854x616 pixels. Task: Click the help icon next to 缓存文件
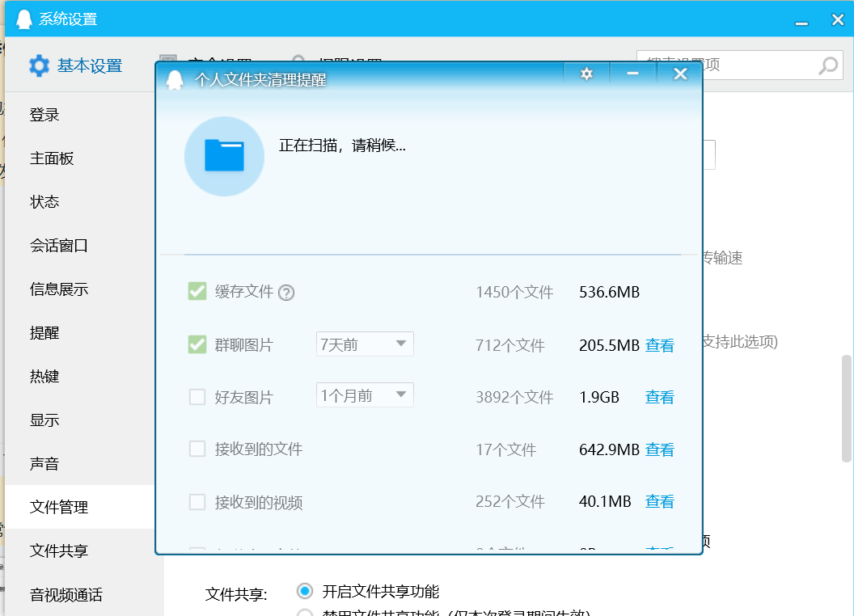pos(286,293)
